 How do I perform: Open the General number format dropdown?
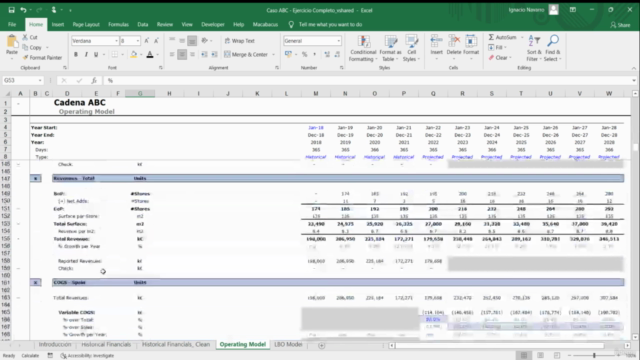coord(338,41)
